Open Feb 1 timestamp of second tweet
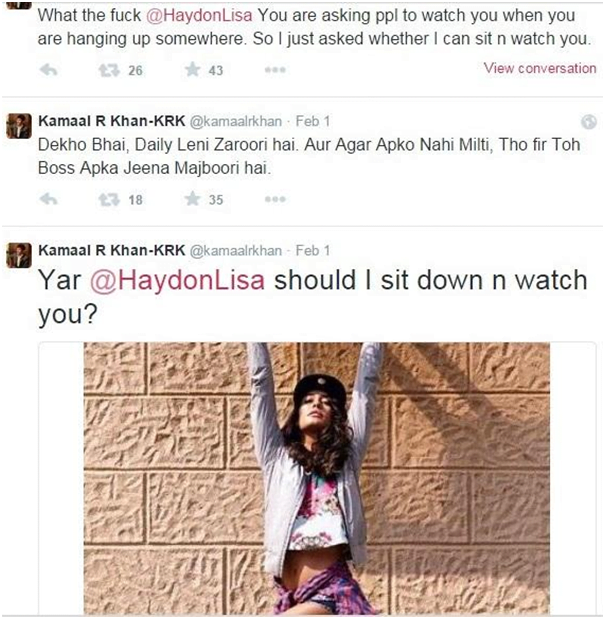The width and height of the screenshot is (605, 619). click(x=313, y=121)
